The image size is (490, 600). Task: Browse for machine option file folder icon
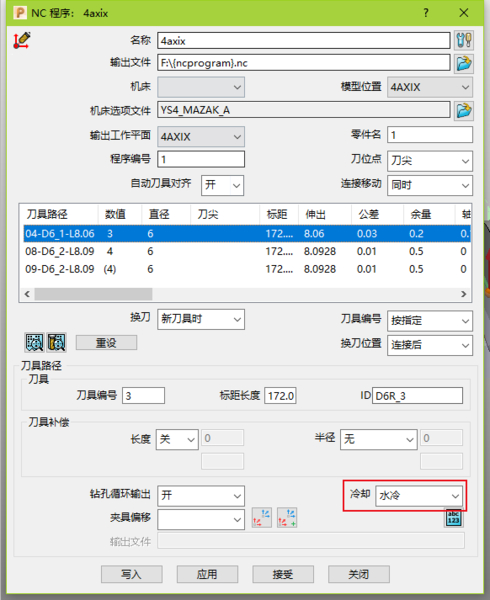pos(464,111)
